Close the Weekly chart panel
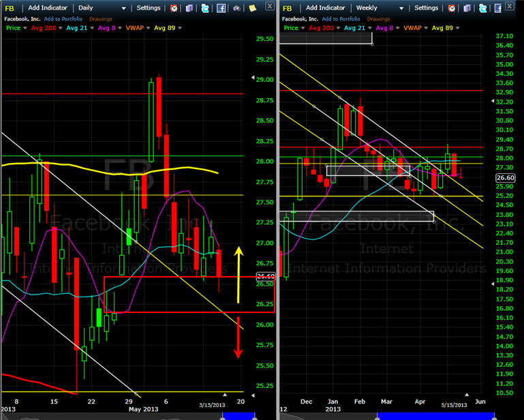Screen dimensions: 524x420 pyautogui.click(x=509, y=5)
